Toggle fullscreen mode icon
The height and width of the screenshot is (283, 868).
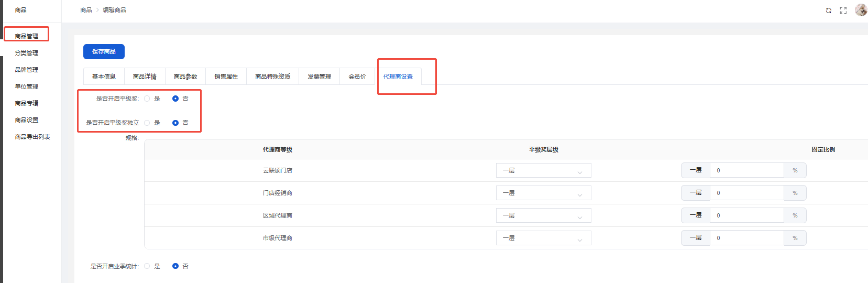[843, 10]
